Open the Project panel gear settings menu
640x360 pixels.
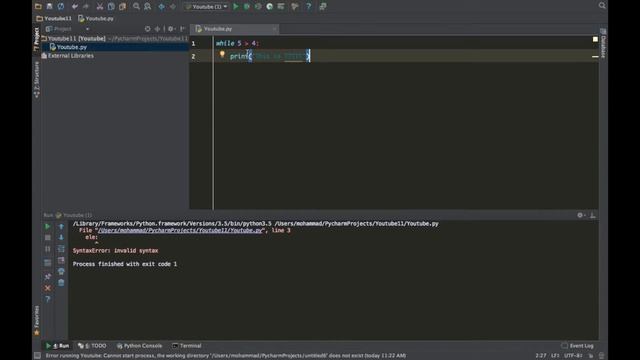click(x=171, y=29)
